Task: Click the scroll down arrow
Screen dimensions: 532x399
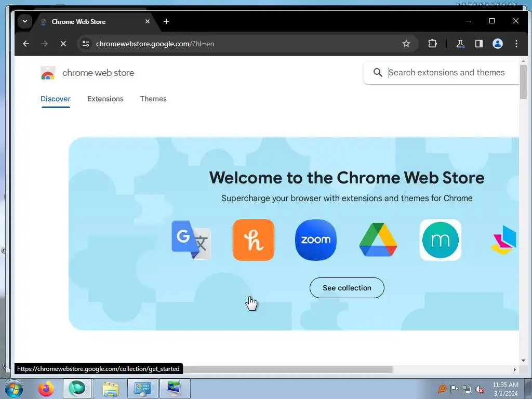Action: click(523, 361)
